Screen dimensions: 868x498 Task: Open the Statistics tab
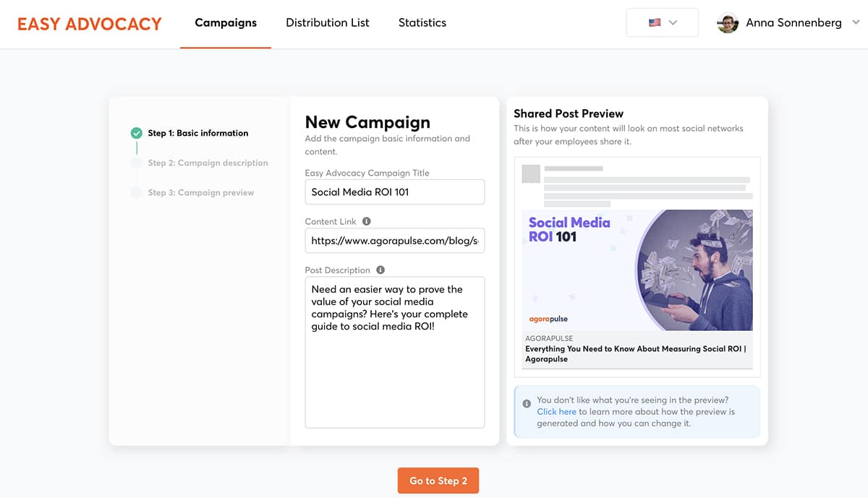click(422, 23)
